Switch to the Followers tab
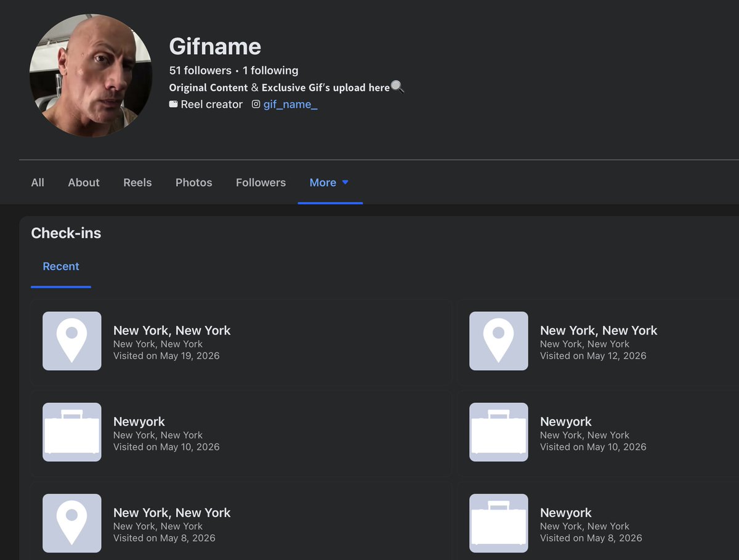 [261, 182]
